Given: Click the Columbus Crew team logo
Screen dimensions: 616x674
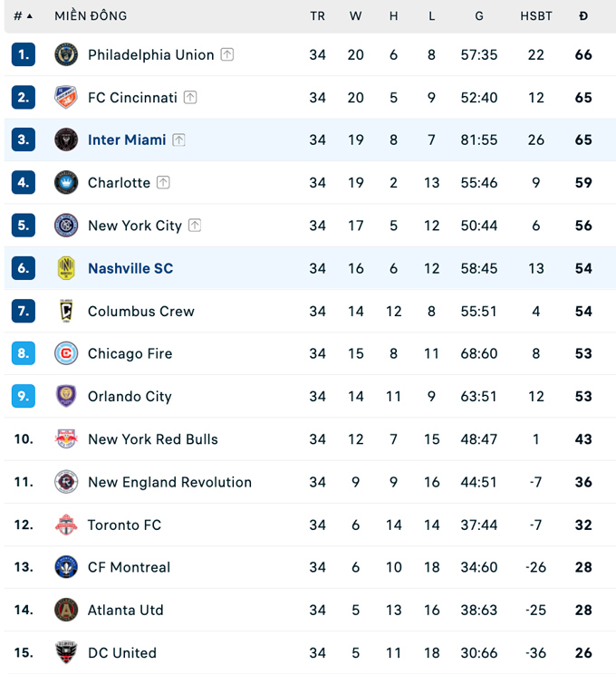Looking at the screenshot, I should (x=66, y=311).
